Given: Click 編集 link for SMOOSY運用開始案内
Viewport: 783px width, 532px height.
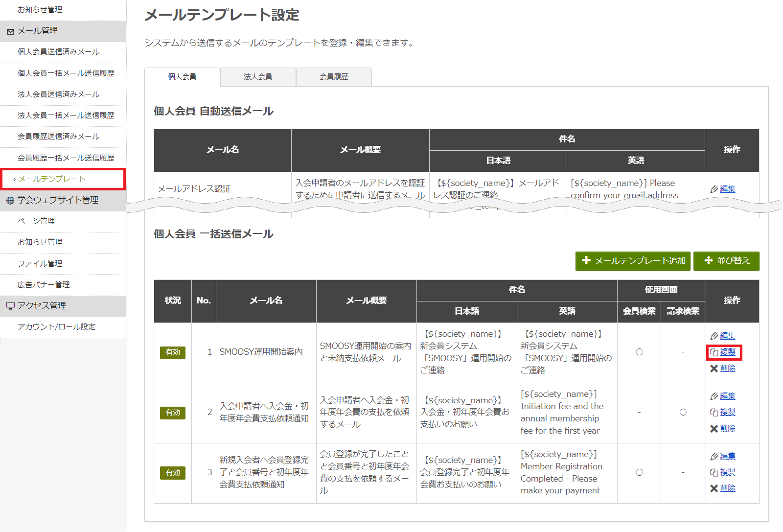Looking at the screenshot, I should [728, 336].
